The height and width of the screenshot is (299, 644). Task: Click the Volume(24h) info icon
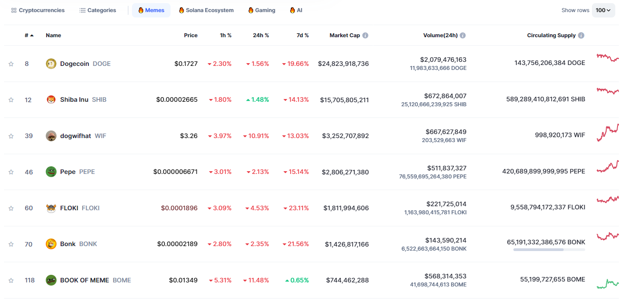[463, 35]
